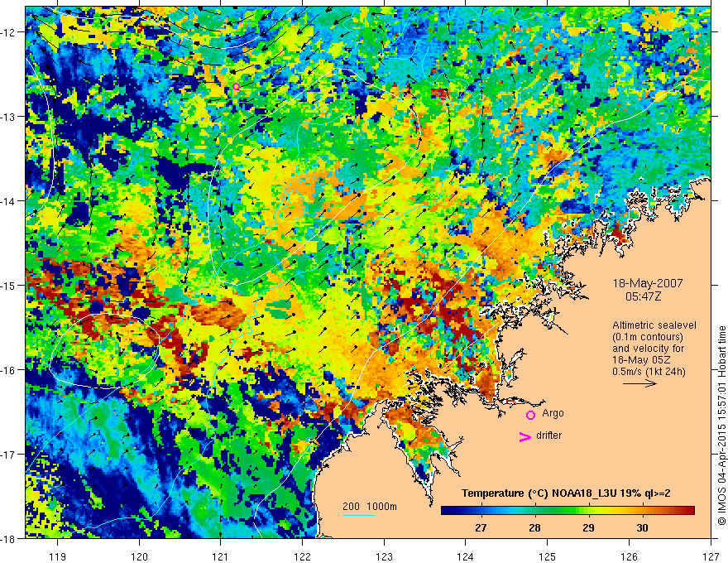Image resolution: width=728 pixels, height=563 pixels.
Task: Click longitude axis label 124
Action: 465,556
